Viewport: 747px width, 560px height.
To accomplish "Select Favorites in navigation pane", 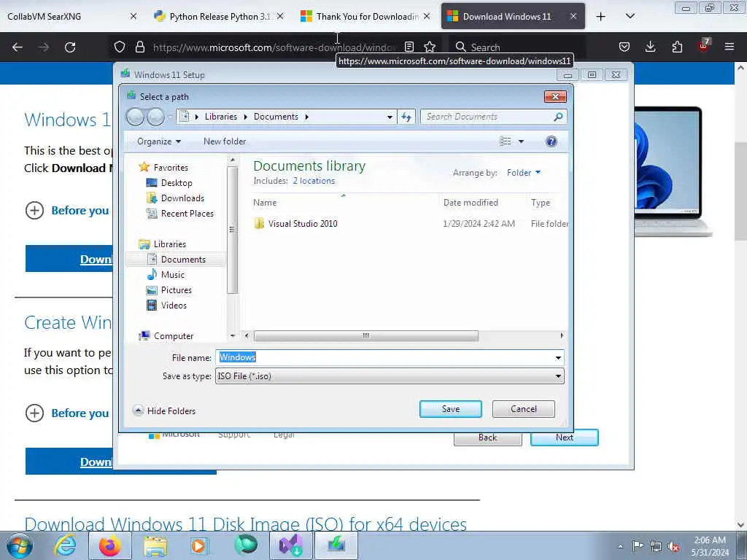I will click(171, 168).
